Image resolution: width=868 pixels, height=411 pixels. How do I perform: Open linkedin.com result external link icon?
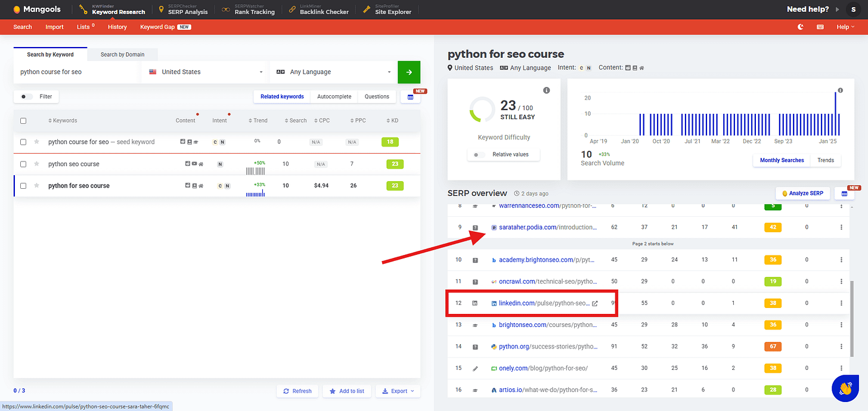(594, 303)
